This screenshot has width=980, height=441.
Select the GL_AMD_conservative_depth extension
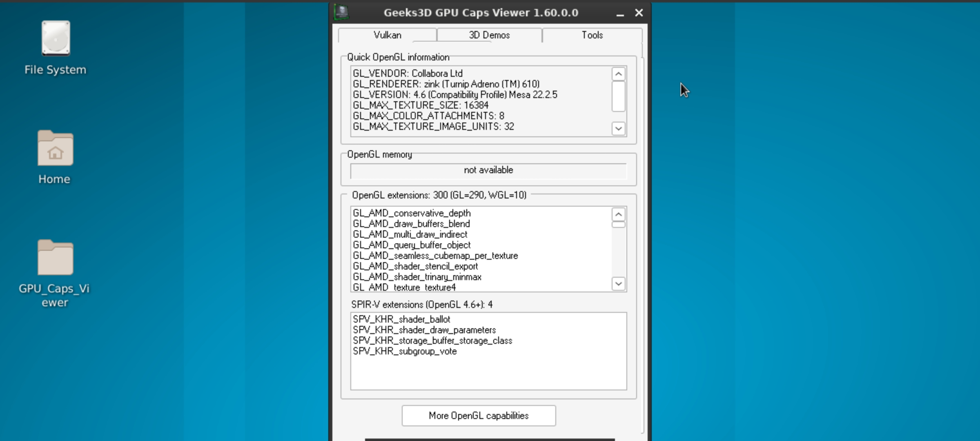pos(412,213)
